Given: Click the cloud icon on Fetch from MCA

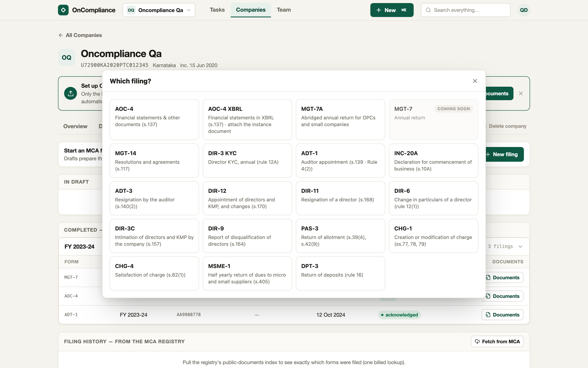Looking at the screenshot, I should point(477,341).
